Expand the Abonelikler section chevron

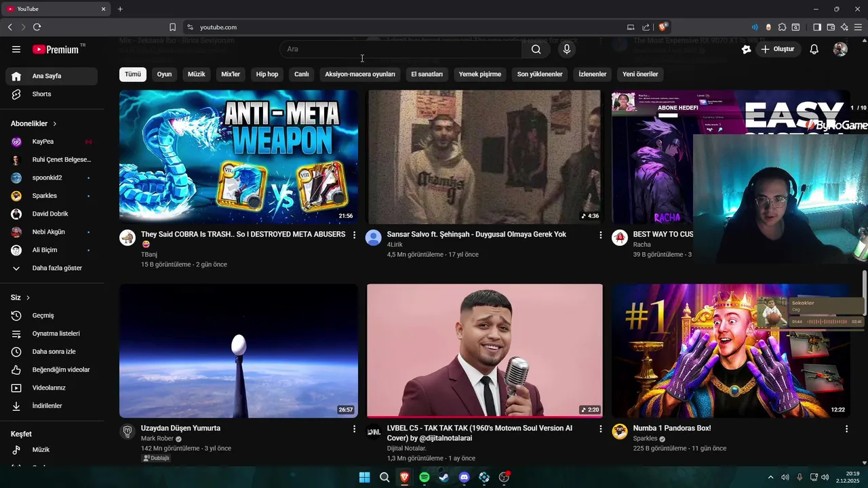tap(55, 124)
